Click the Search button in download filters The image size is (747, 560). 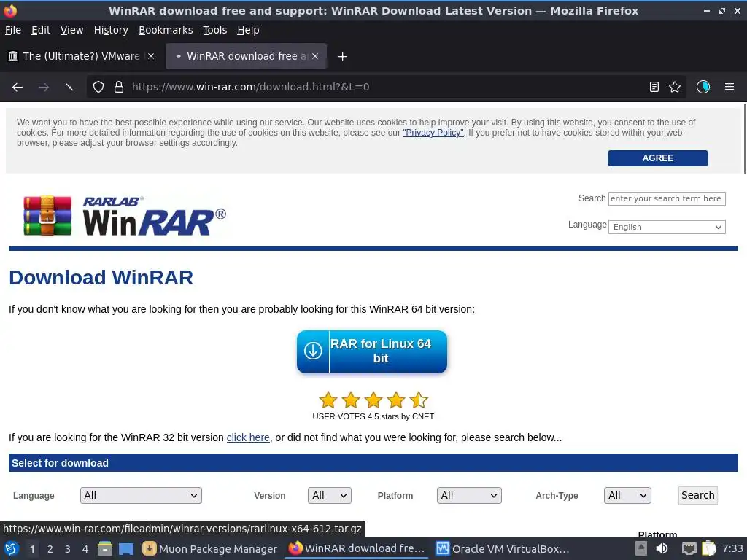click(697, 495)
